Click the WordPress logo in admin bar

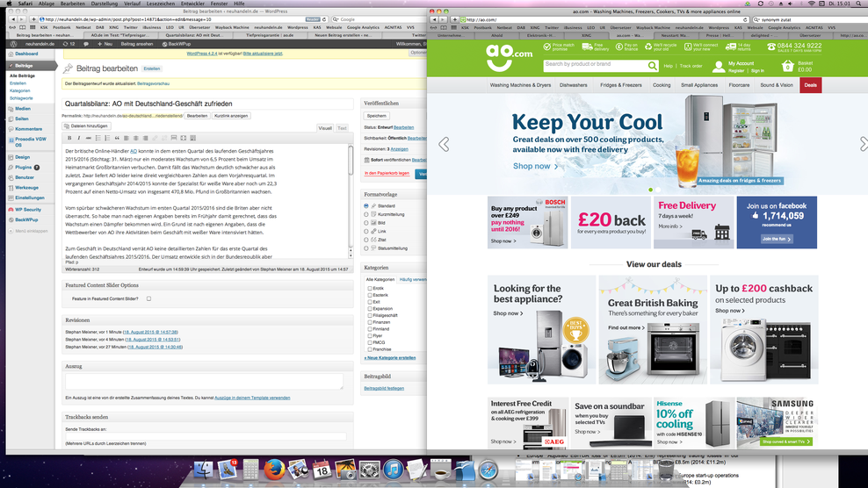pos(14,44)
